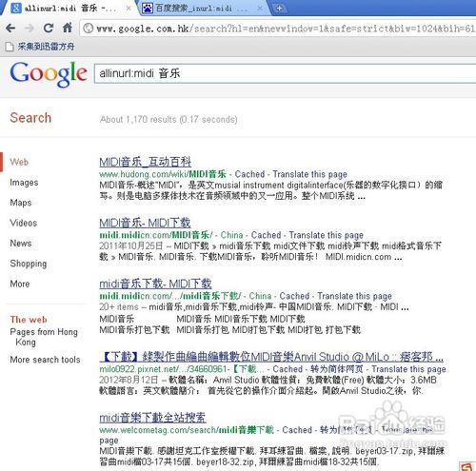This screenshot has width=476, height=471.
Task: Click the green www.welcometag.com/search URL
Action: tap(187, 430)
